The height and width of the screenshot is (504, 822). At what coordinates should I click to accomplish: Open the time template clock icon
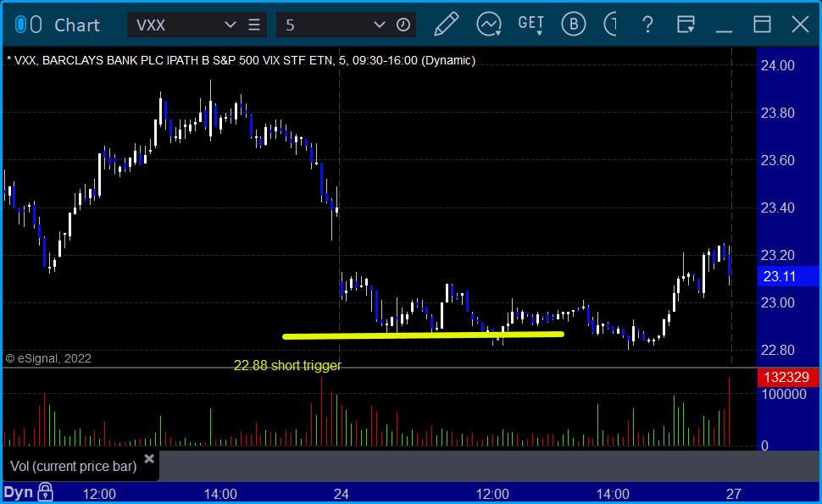(403, 25)
